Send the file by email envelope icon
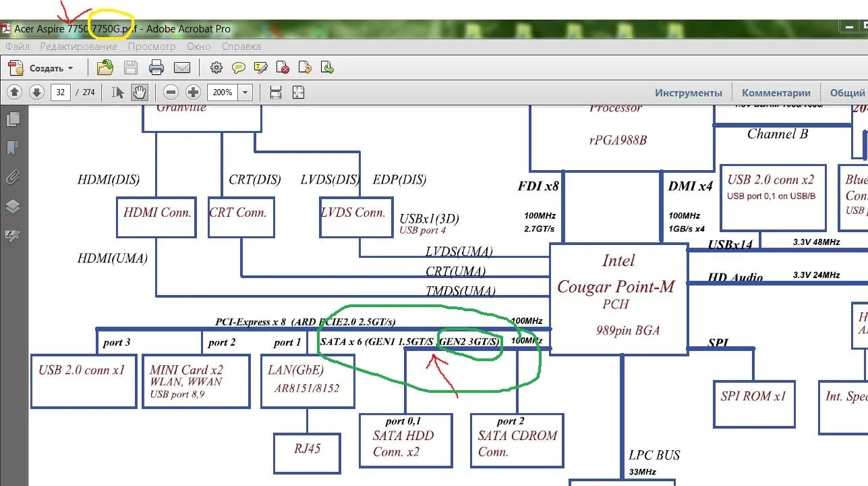This screenshot has height=486, width=868. tap(182, 67)
